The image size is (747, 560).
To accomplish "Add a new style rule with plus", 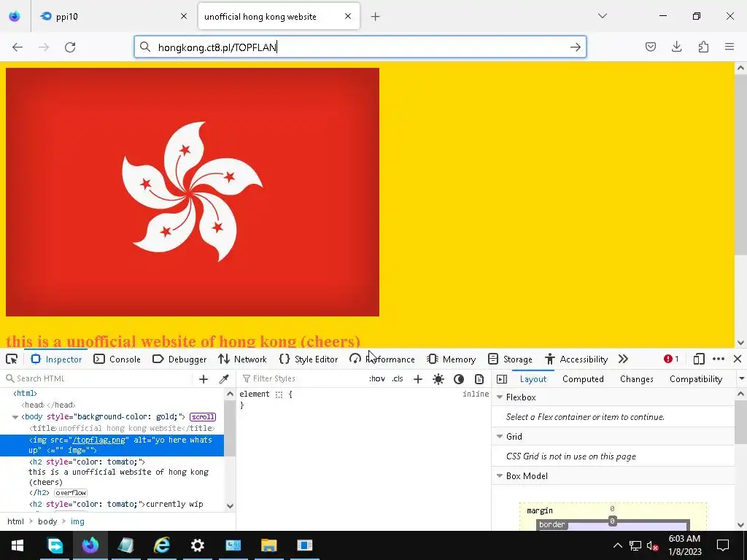I will coord(418,379).
